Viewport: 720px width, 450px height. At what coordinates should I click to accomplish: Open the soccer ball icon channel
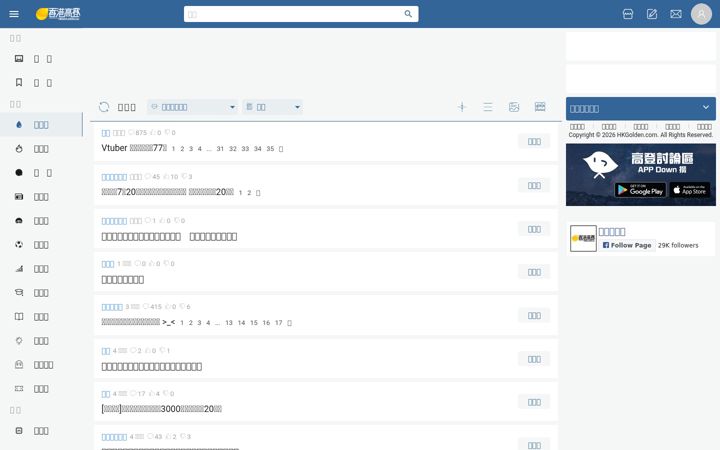[41, 245]
